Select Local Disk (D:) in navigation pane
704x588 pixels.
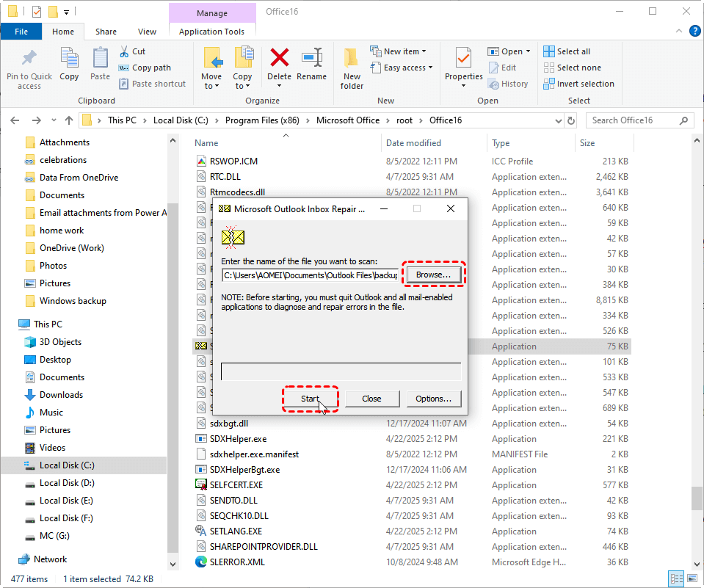(x=66, y=483)
